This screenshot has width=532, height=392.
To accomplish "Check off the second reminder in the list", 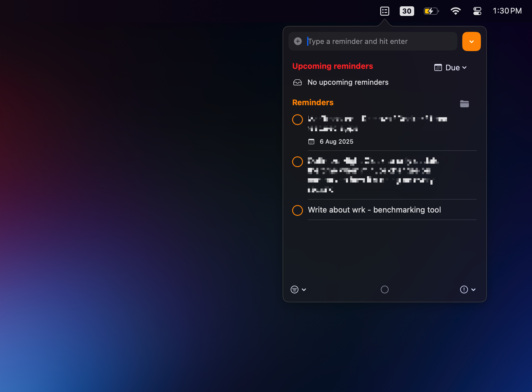I will (x=297, y=162).
